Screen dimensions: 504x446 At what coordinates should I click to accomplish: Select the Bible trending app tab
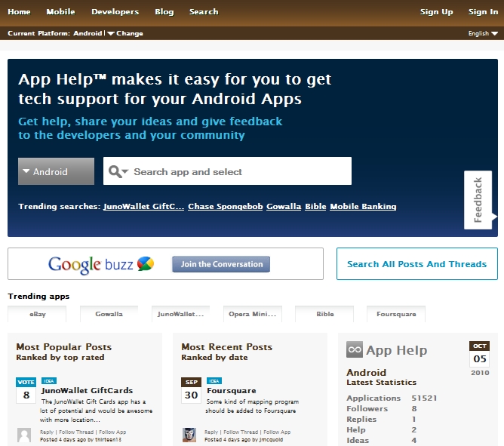tap(324, 314)
